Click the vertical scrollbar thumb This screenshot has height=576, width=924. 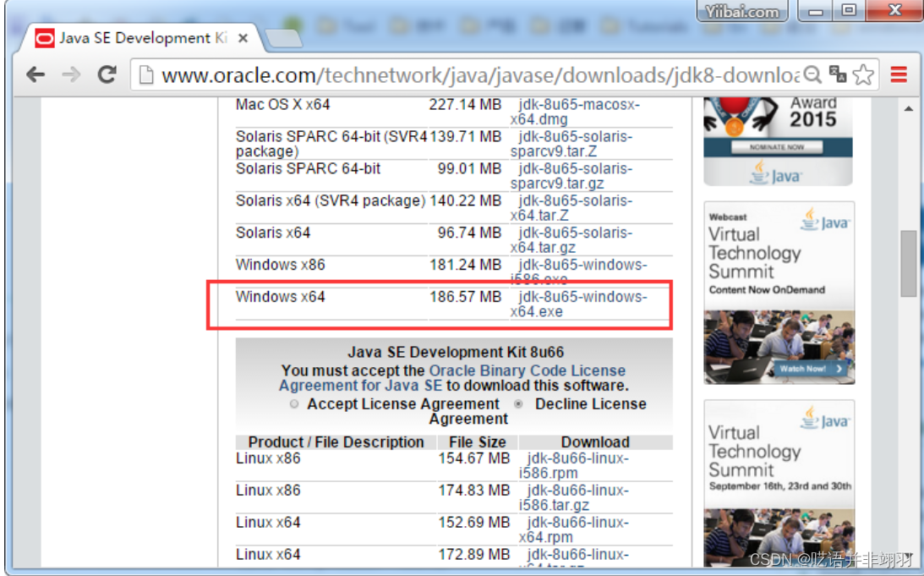click(x=908, y=264)
